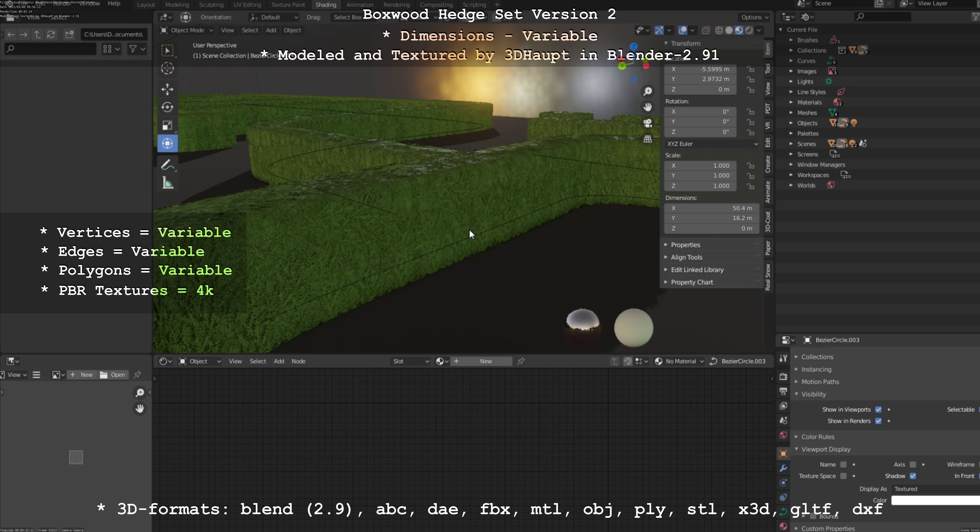The height and width of the screenshot is (532, 980).
Task: Expand the Motion Paths panel
Action: (820, 382)
